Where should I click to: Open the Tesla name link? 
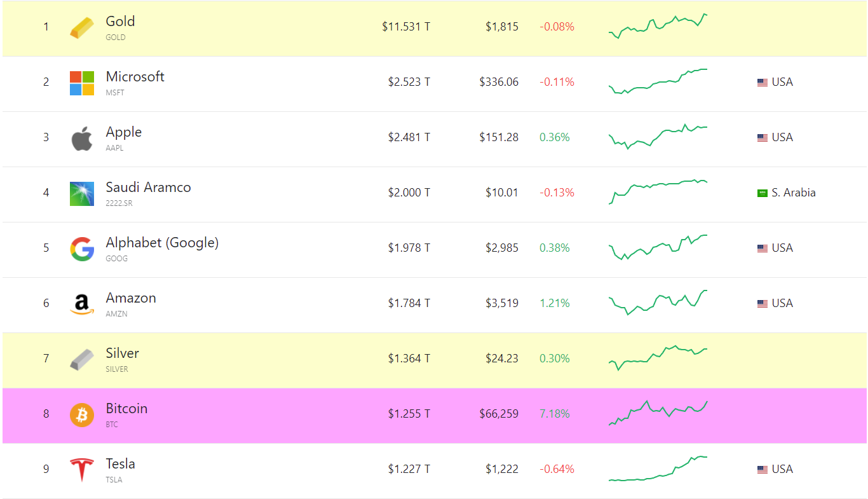120,463
